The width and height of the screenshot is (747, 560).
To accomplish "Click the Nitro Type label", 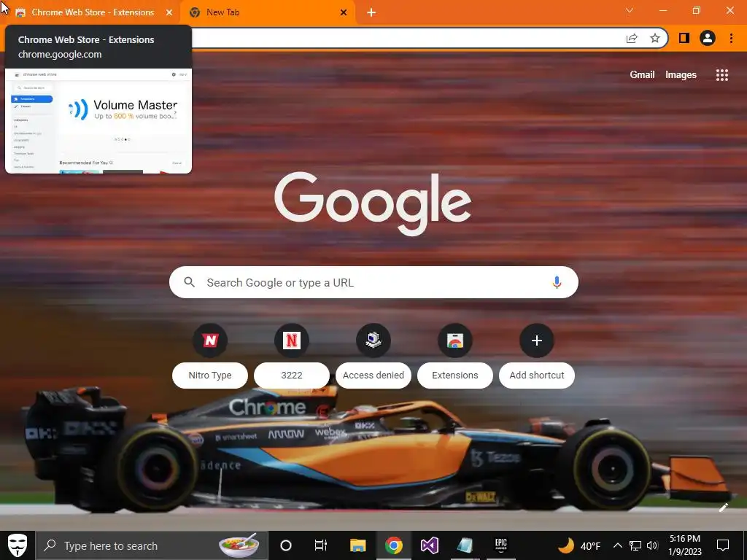I will click(210, 376).
